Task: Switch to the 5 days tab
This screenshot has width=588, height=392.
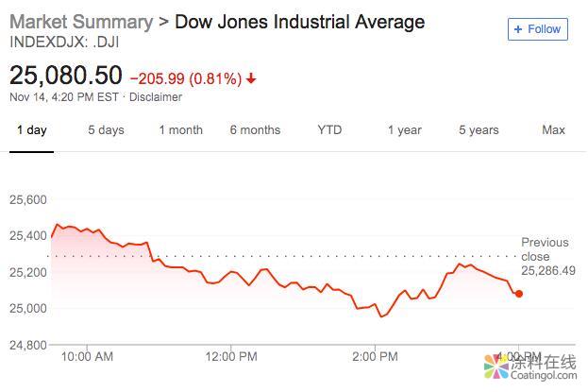Action: (106, 130)
